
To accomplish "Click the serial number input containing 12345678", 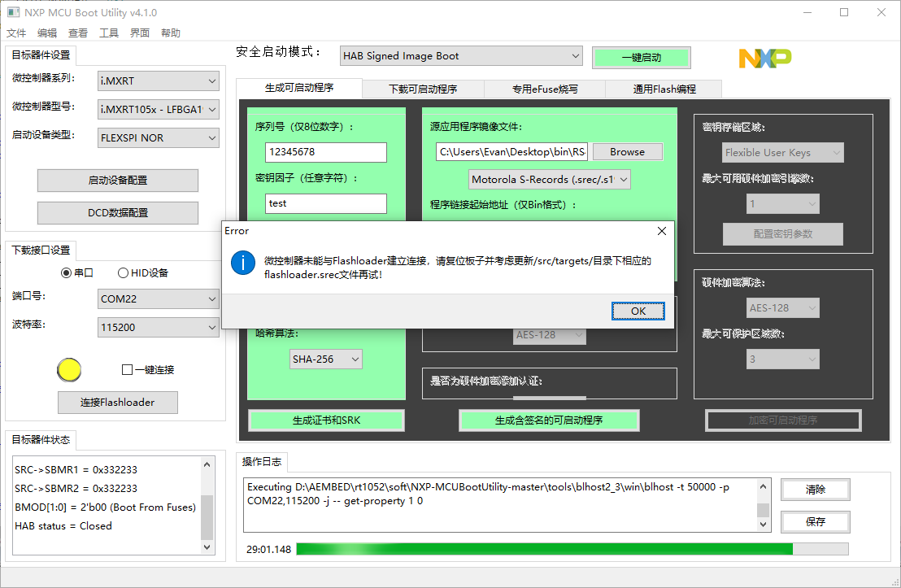I will 325,152.
